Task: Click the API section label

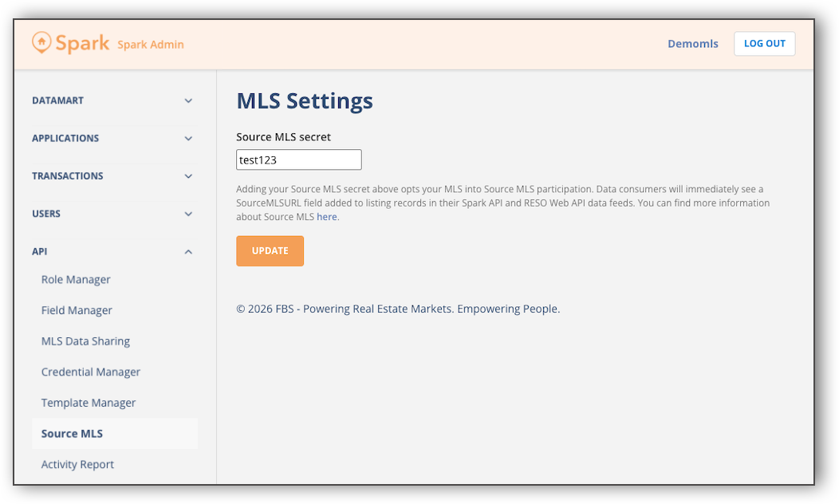Action: pyautogui.click(x=40, y=251)
